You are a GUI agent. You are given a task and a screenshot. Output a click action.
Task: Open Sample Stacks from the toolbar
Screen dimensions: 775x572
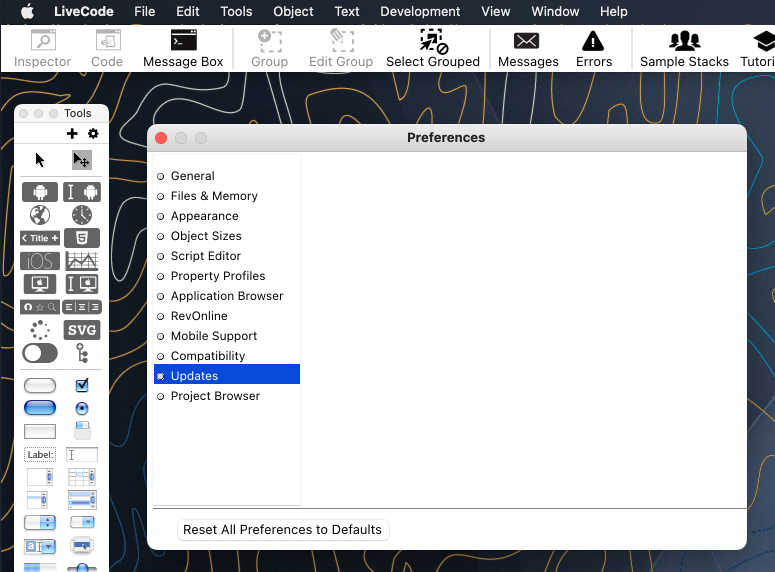click(684, 48)
